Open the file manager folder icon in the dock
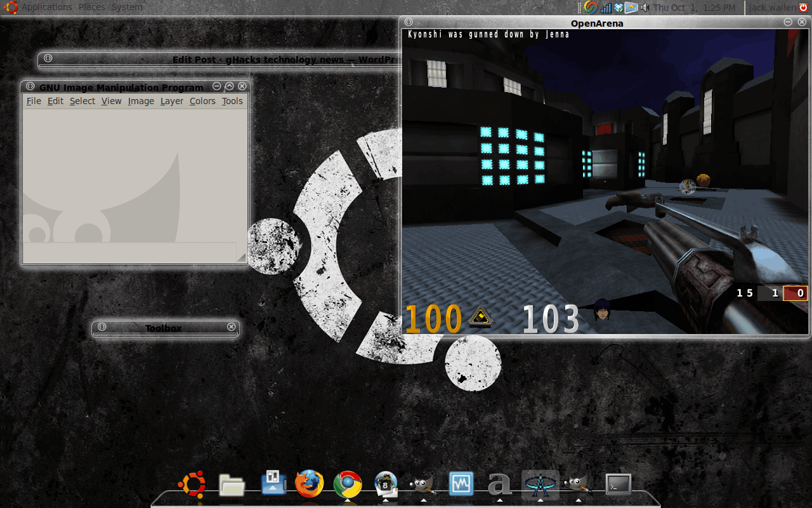Image resolution: width=812 pixels, height=508 pixels. pos(232,485)
